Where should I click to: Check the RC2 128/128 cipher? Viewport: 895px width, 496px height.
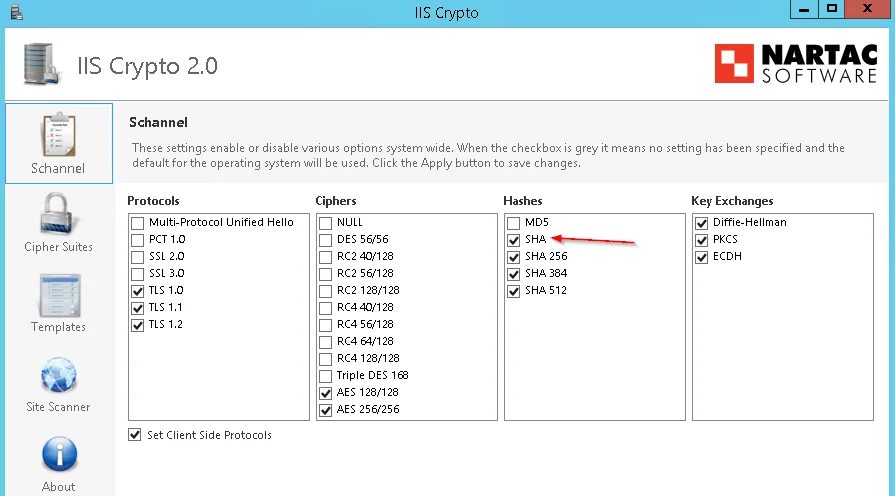click(x=325, y=291)
